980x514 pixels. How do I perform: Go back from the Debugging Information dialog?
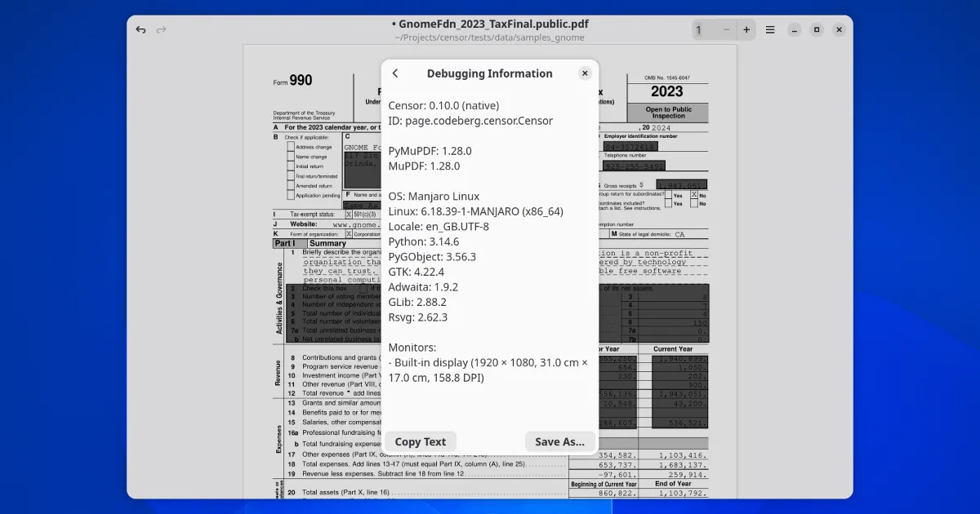click(395, 73)
